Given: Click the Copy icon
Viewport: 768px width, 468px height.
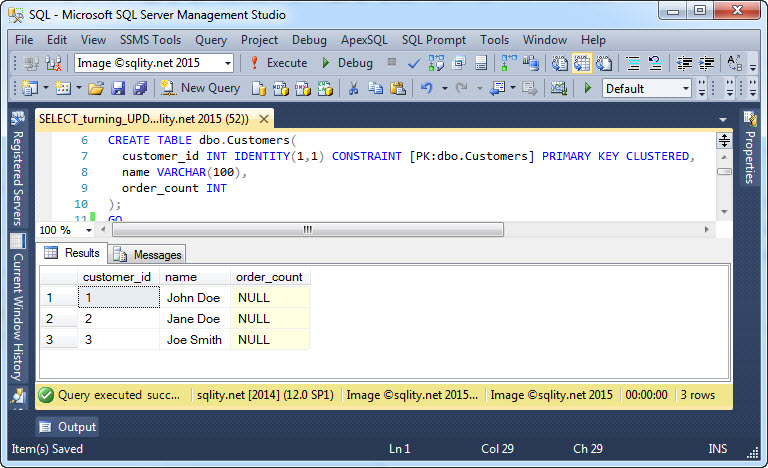Looking at the screenshot, I should pyautogui.click(x=376, y=88).
